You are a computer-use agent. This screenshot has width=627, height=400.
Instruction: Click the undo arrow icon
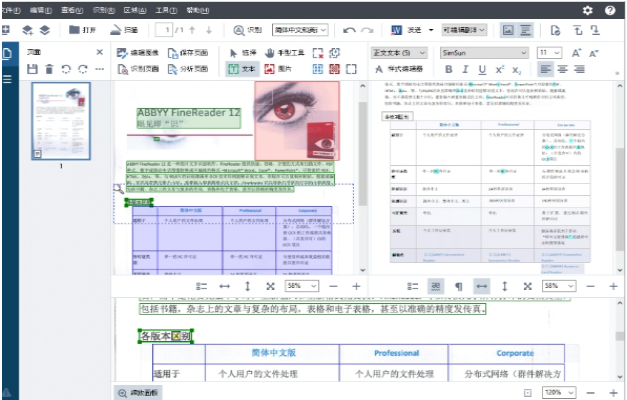(x=349, y=30)
